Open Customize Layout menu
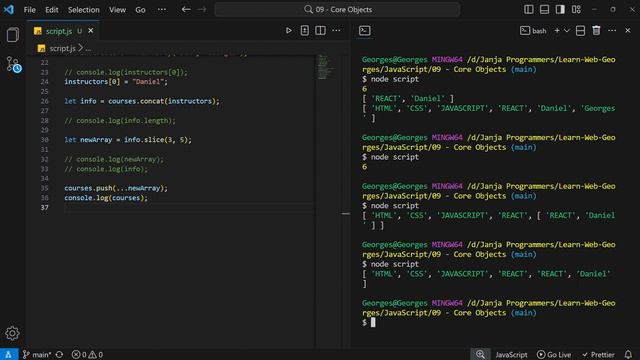Screen dimensions: 640x360 576,9
